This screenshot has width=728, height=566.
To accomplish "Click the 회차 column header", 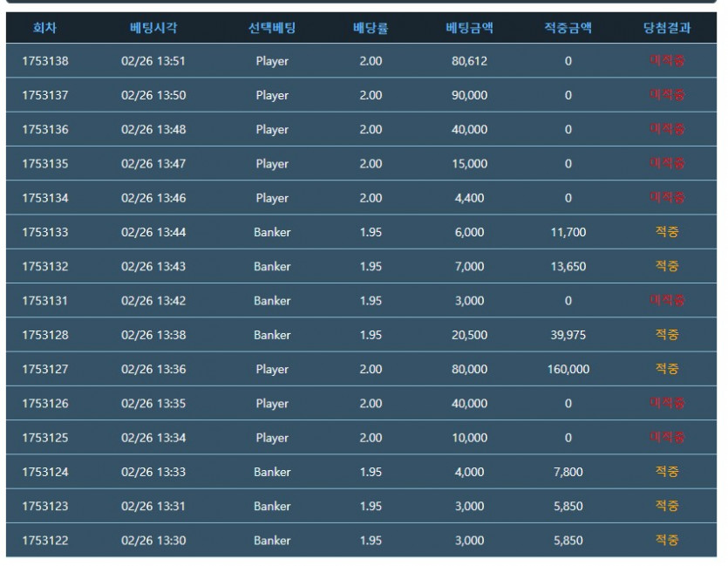I will [44, 28].
